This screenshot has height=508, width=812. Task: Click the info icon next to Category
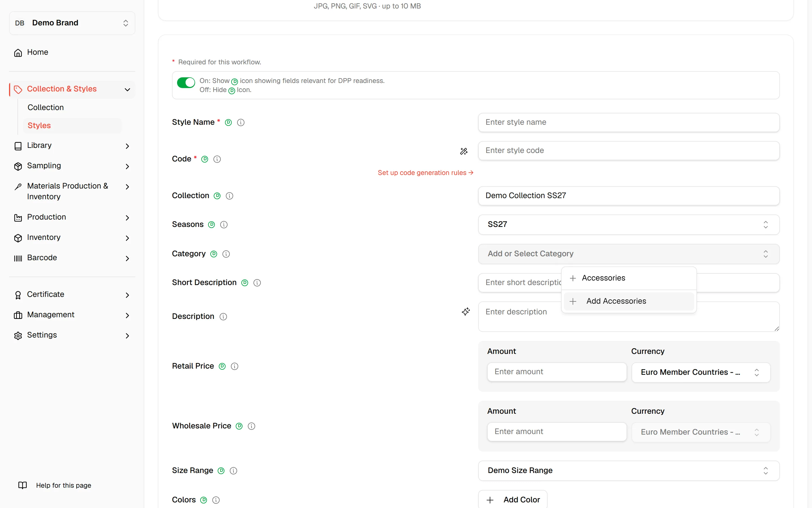tap(226, 254)
